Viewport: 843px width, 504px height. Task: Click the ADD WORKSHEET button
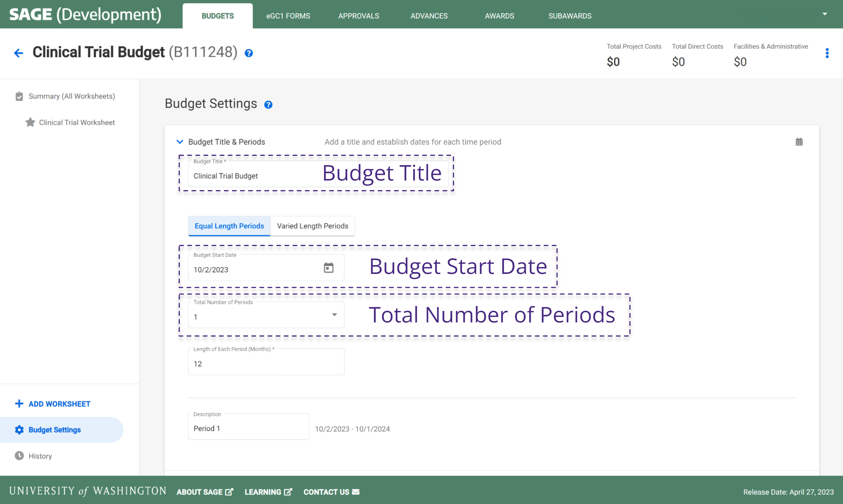(53, 404)
